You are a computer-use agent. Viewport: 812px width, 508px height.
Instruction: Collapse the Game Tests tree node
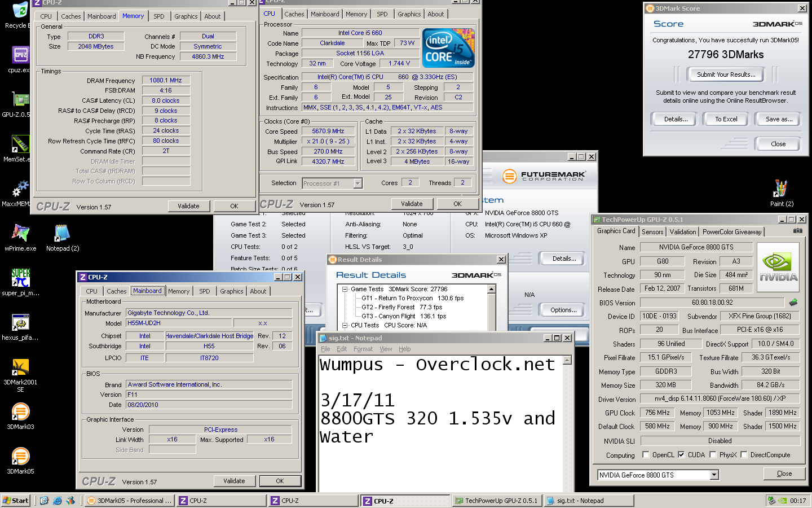point(345,289)
